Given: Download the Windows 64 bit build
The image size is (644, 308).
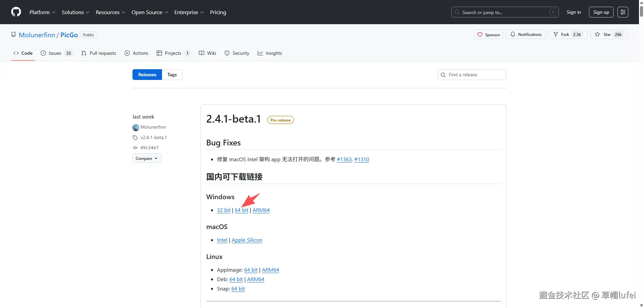Looking at the screenshot, I should tap(241, 210).
